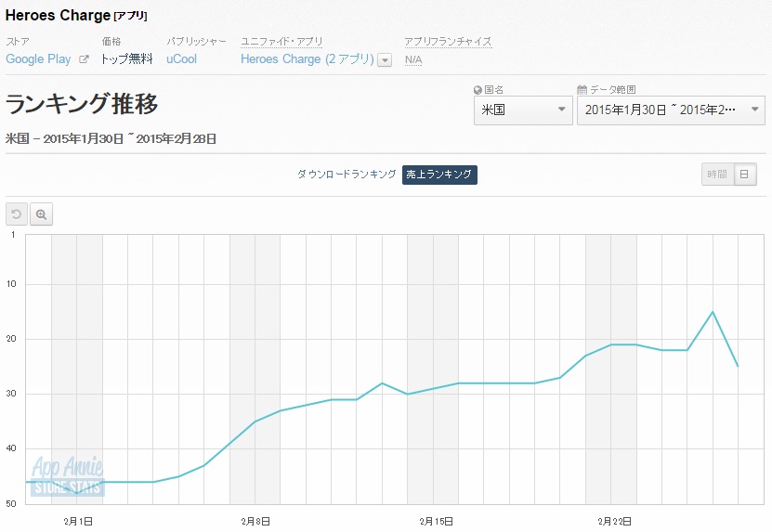The width and height of the screenshot is (772, 532).
Task: Open Heroes Charge (2 アプリ) unified app link
Action: click(x=307, y=59)
